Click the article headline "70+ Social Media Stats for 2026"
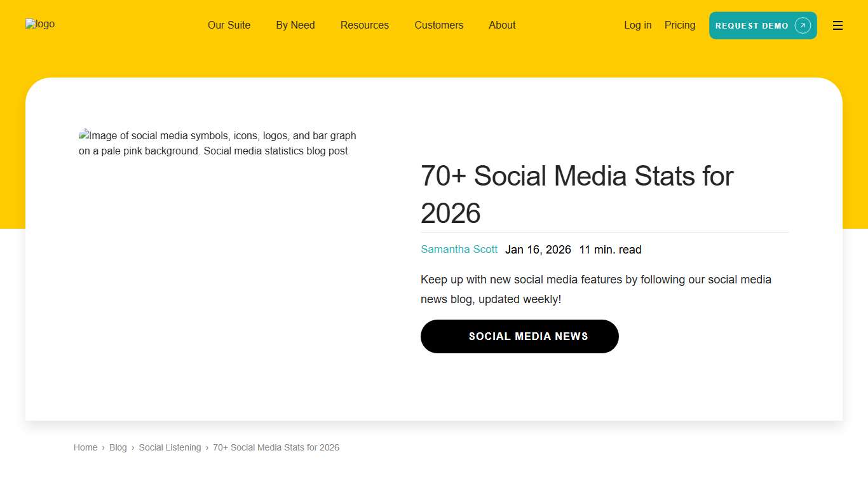The width and height of the screenshot is (868, 488). click(x=577, y=194)
